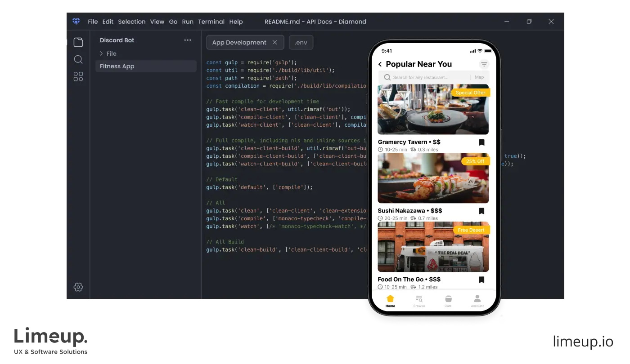Open the more actions menu for Discord Bot
This screenshot has width=630, height=364.
pos(188,40)
